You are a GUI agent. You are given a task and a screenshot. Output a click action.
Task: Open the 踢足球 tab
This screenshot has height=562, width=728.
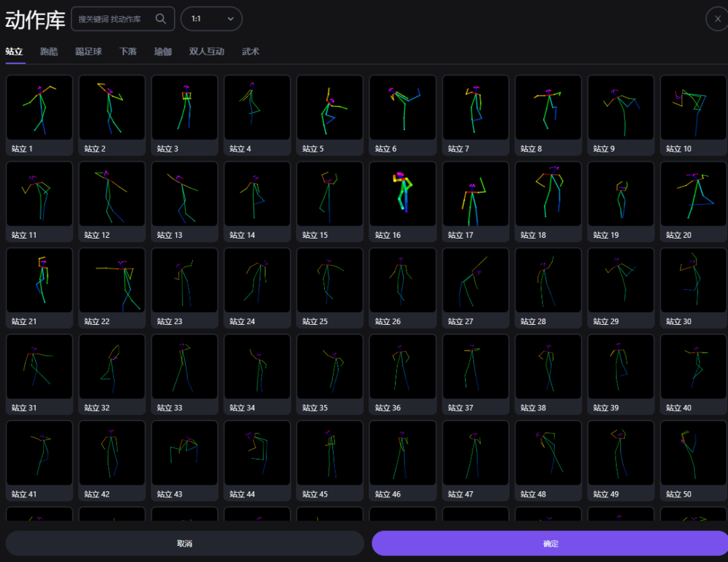[x=88, y=51]
